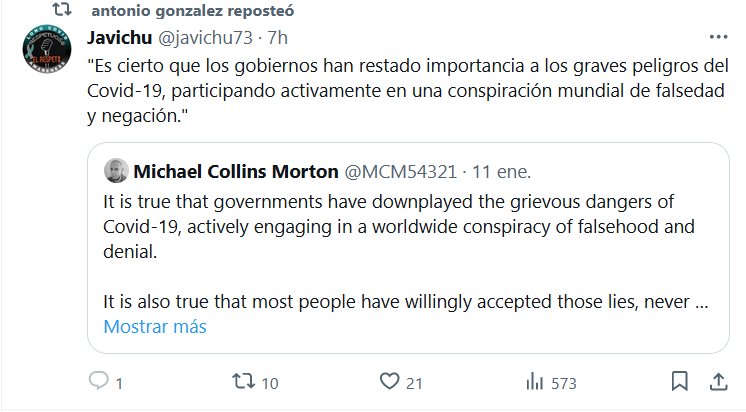Viewport: 746px width, 412px height.
Task: Click the @MCM54321 handle
Action: click(401, 169)
